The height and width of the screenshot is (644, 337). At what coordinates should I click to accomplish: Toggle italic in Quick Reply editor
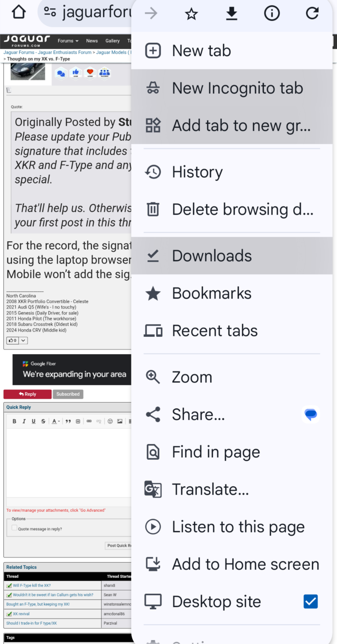tap(24, 421)
